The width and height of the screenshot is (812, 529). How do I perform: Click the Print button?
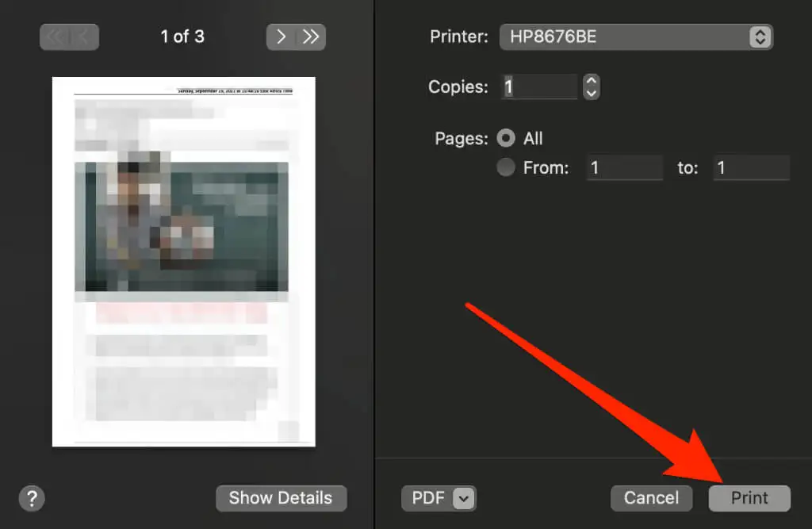point(749,498)
